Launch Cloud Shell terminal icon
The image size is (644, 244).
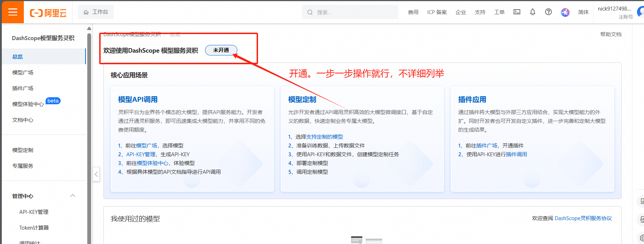[517, 12]
